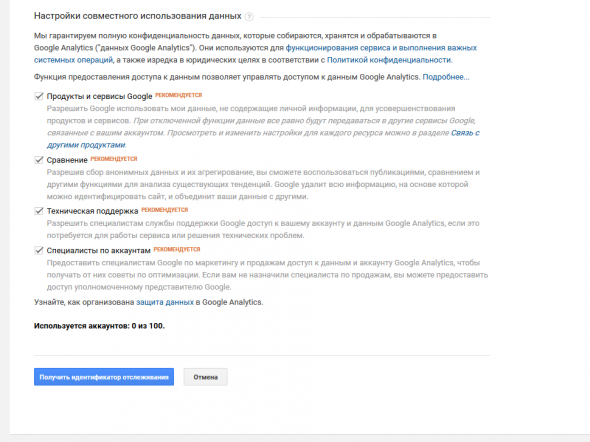Uncheck the Специалисты по аккаунтам checkbox
This screenshot has width=590, height=442.
(x=39, y=250)
